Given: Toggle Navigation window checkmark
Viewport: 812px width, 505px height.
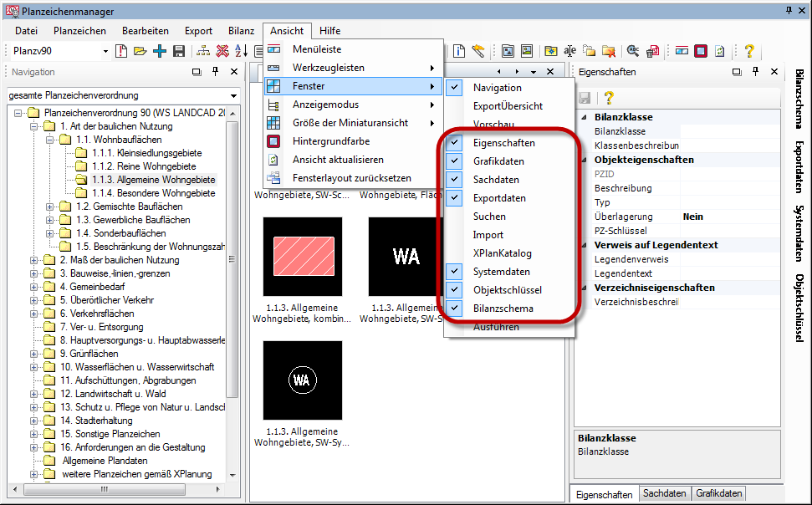Looking at the screenshot, I should pos(497,88).
